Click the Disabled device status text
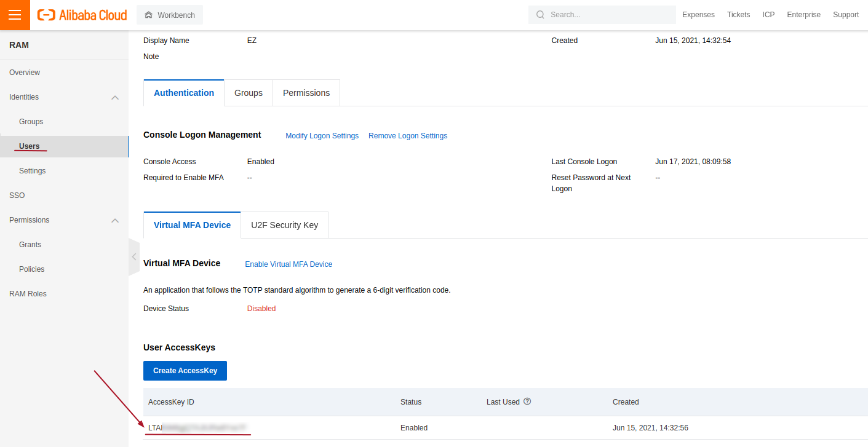The image size is (868, 447). 261,309
